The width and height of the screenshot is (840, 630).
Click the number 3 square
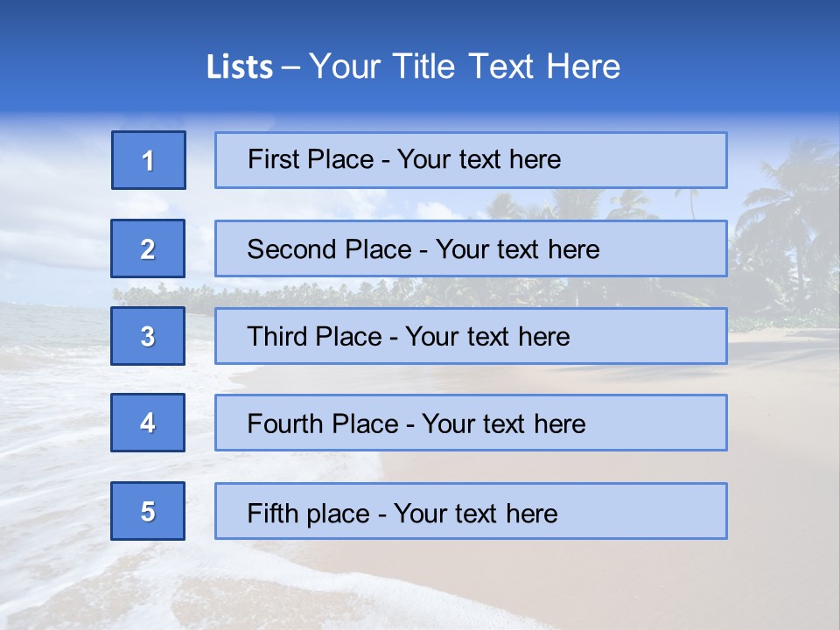(148, 336)
